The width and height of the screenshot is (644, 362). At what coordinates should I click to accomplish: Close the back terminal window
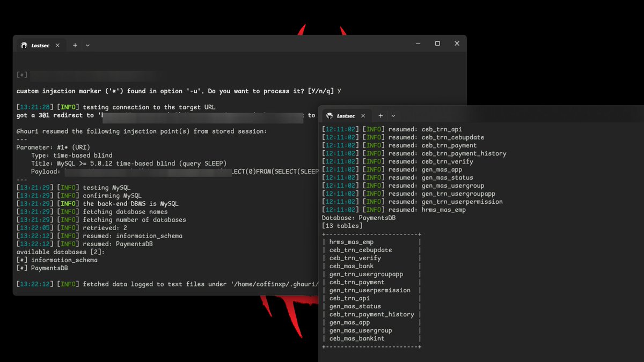[x=457, y=43]
